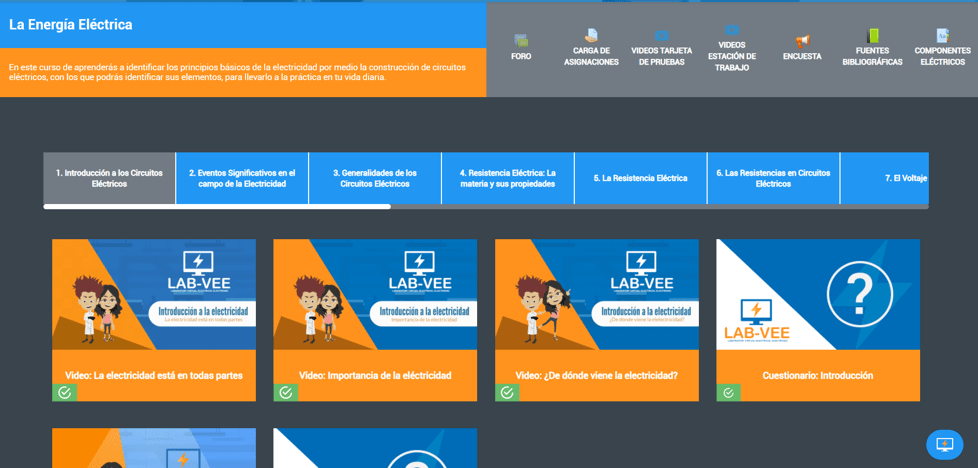This screenshot has height=468, width=978.
Task: Click the ENCUESTA label
Action: [802, 56]
